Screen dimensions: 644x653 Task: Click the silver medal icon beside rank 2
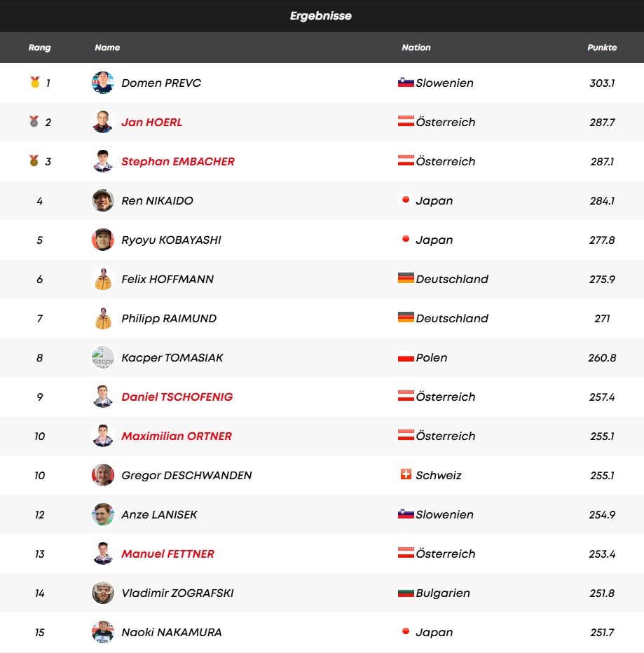coord(34,122)
